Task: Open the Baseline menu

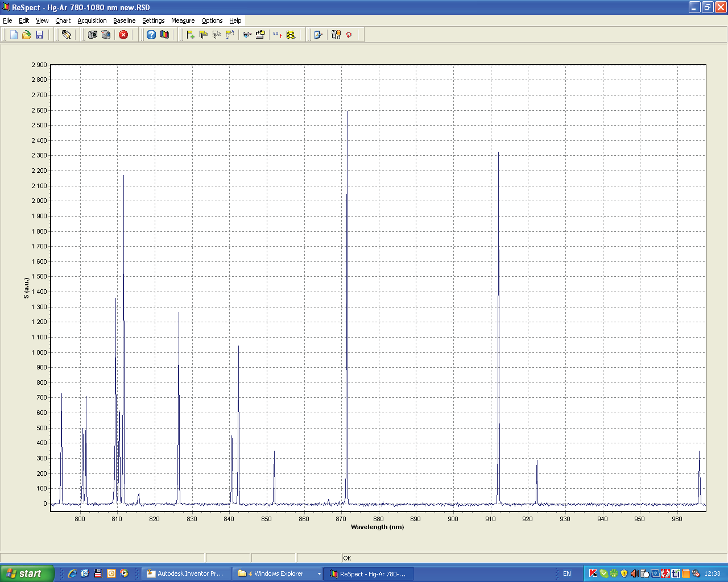Action: 124,20
